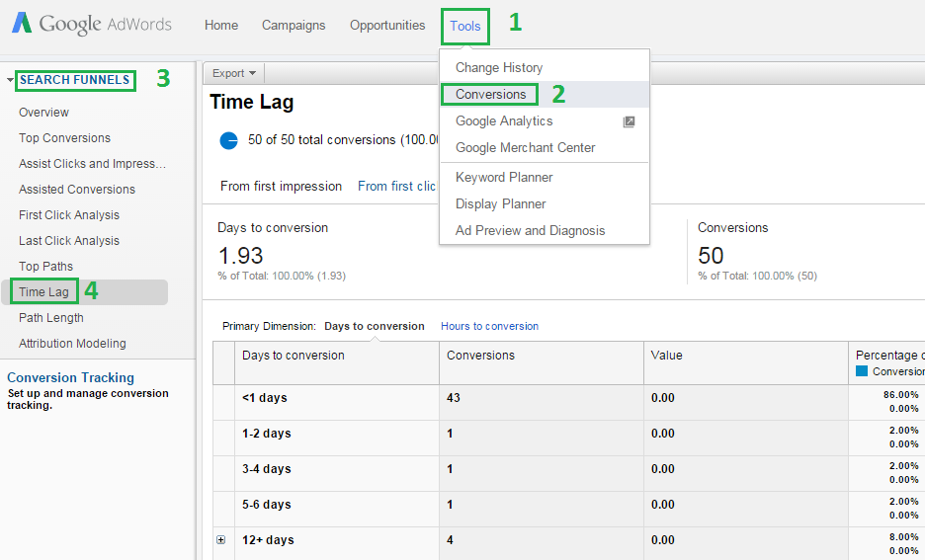
Task: Click the blue conversions pie icon
Action: (229, 141)
